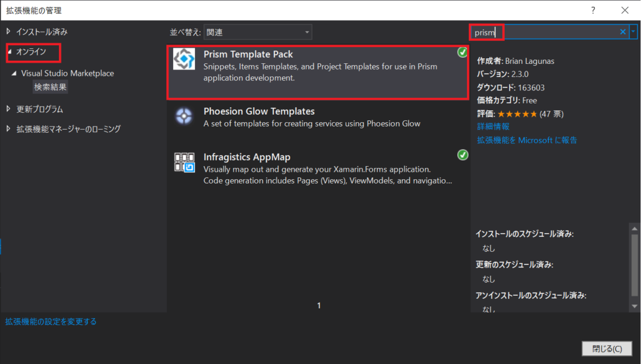Click the author name Brian Lagunas
This screenshot has width=642, height=364.
pyautogui.click(x=530, y=61)
